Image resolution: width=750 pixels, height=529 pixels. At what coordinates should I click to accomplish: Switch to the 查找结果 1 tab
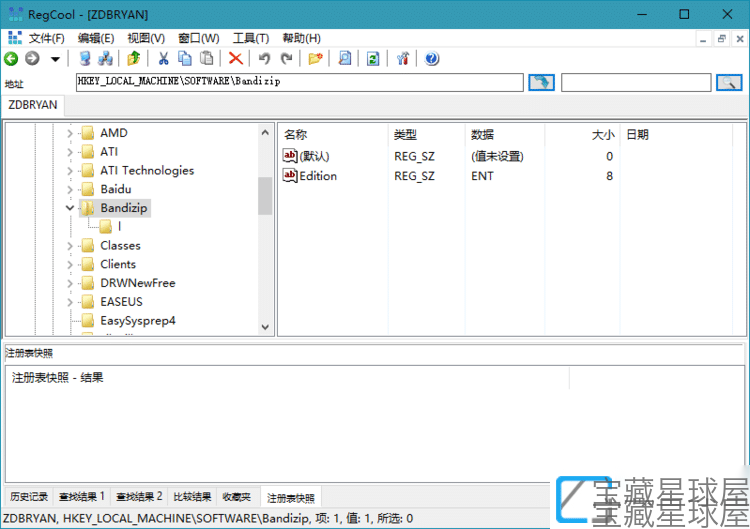[x=82, y=497]
